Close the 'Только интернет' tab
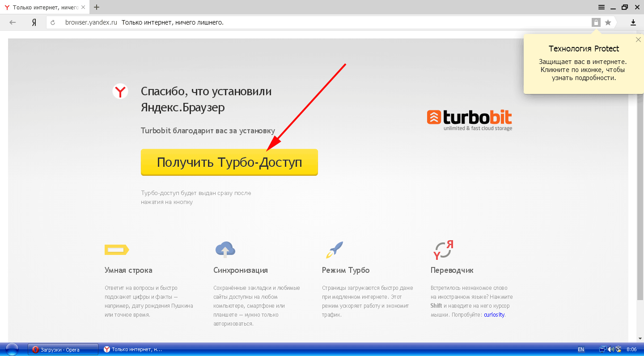 coord(83,8)
